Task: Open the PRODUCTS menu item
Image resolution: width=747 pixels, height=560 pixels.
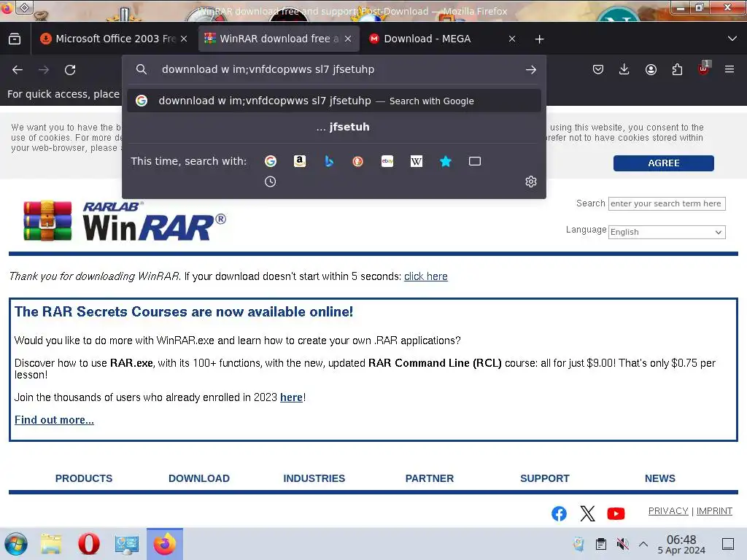Action: 84,478
